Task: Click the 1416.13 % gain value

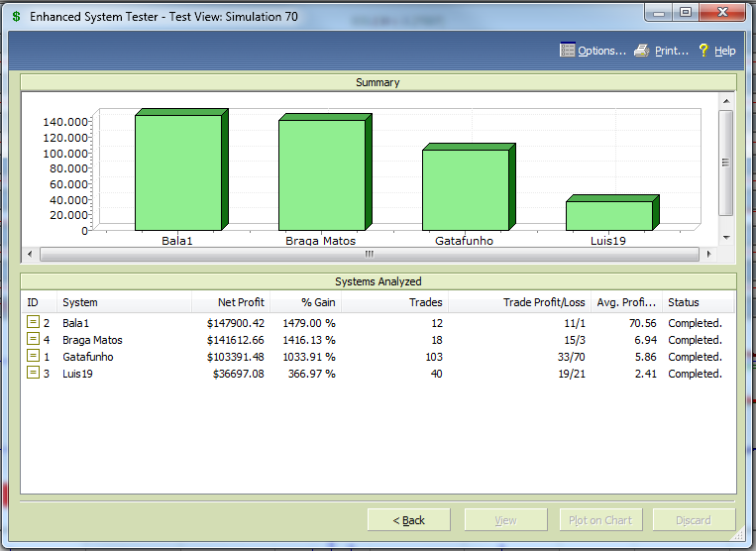Action: tap(309, 340)
